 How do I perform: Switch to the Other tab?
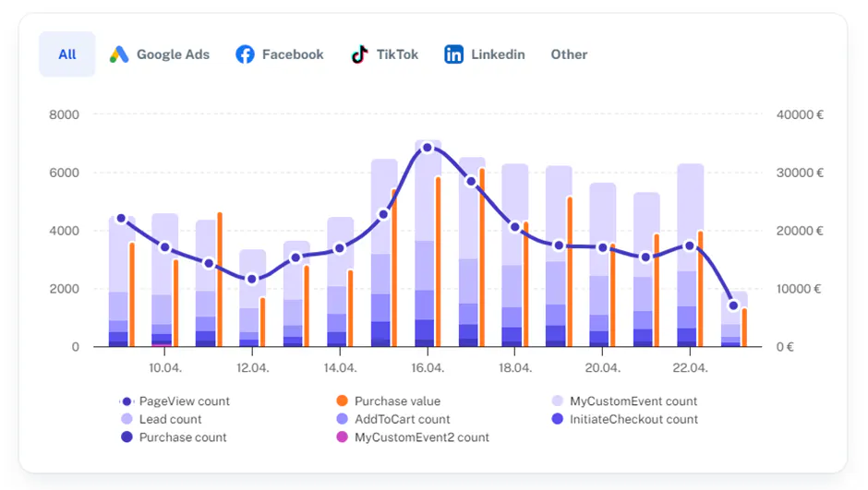pyautogui.click(x=569, y=54)
